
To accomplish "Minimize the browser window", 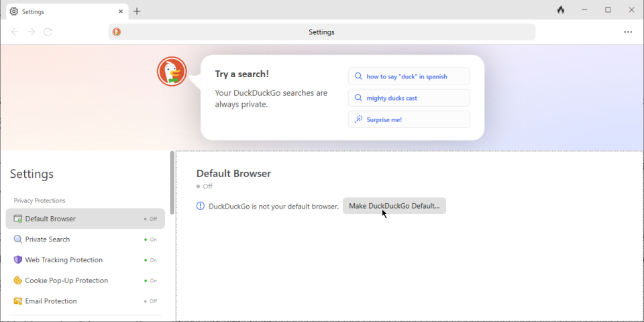I will tap(584, 10).
